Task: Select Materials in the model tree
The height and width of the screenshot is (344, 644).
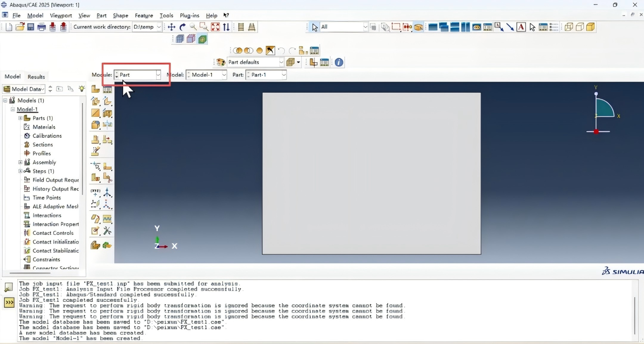Action: point(44,127)
